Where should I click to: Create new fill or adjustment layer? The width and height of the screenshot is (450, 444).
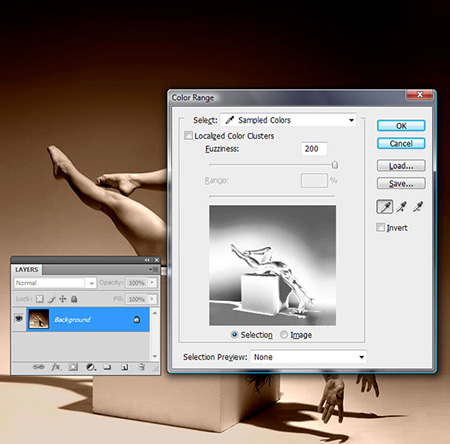coord(91,367)
